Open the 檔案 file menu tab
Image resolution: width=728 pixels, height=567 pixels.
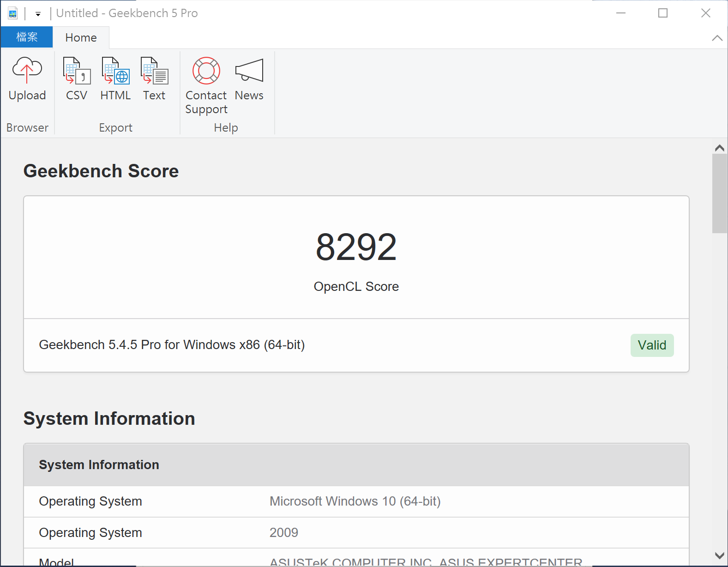(27, 37)
